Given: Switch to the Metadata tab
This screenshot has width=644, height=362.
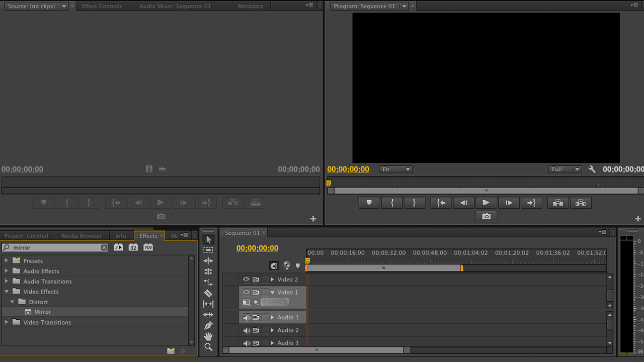Looking at the screenshot, I should [x=251, y=6].
